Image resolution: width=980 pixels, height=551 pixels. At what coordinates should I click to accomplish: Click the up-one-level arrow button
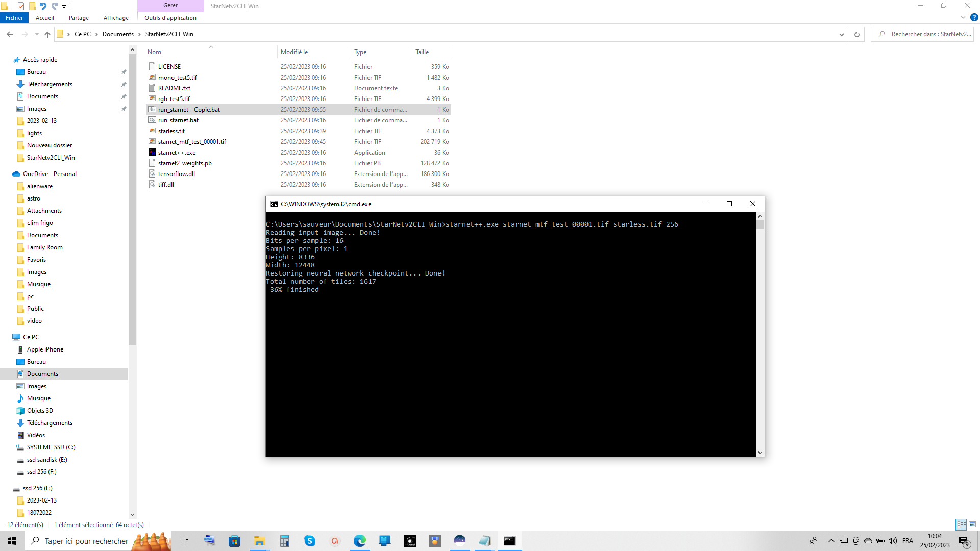47,34
